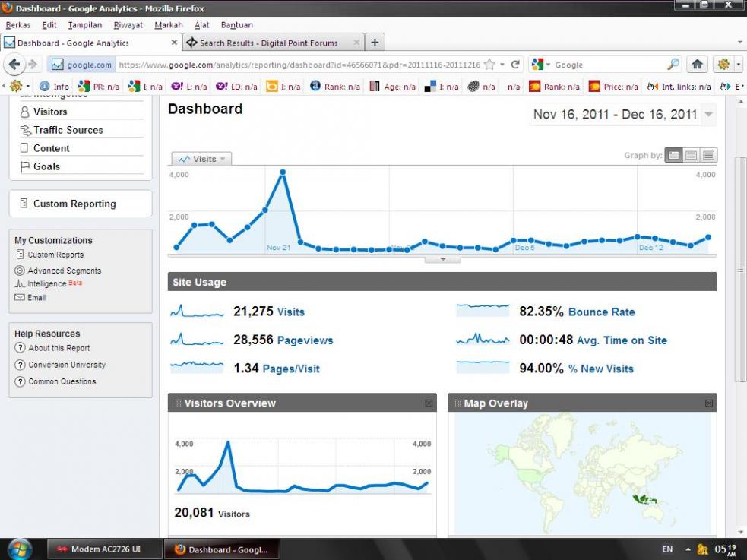
Task: Click the Info toolbar icon
Action: point(54,86)
